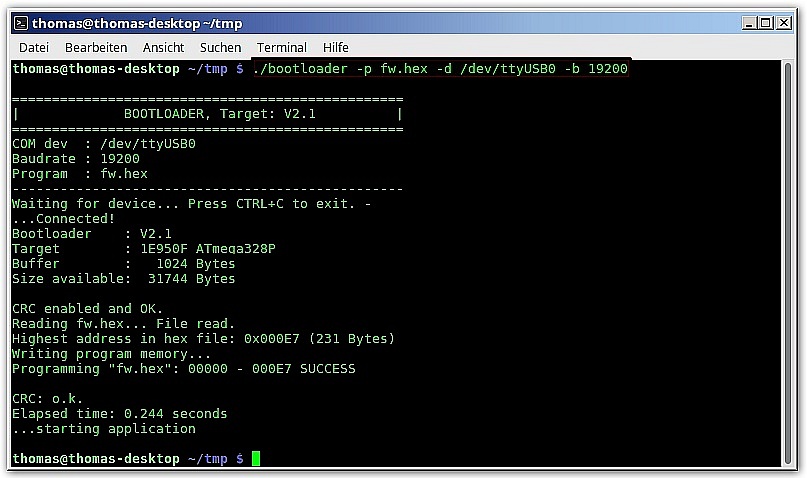807x478 pixels.
Task: Click the window title thomas@thomas-desktop ~/tmp
Action: coord(137,24)
